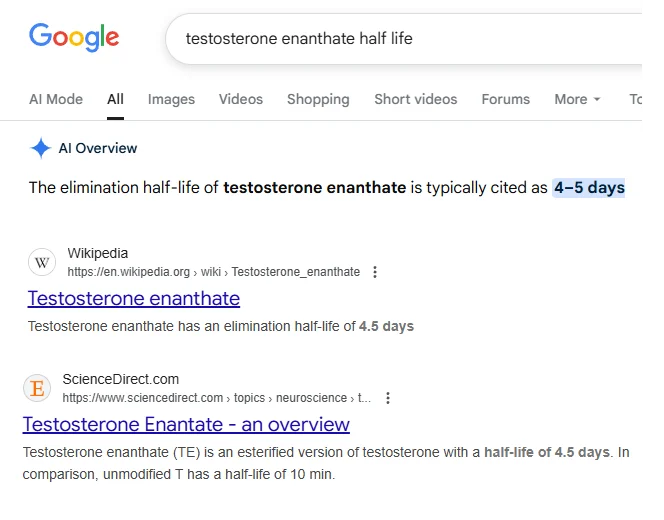Click the Google logo
The height and width of the screenshot is (520, 664).
[x=74, y=37]
